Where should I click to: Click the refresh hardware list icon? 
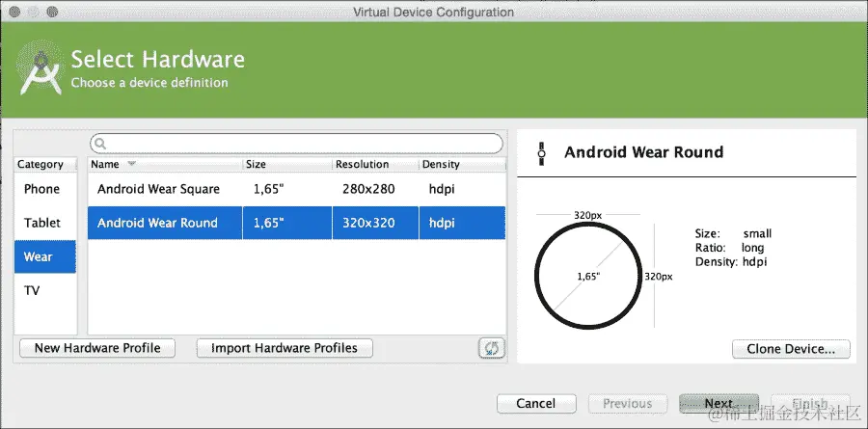(x=492, y=348)
